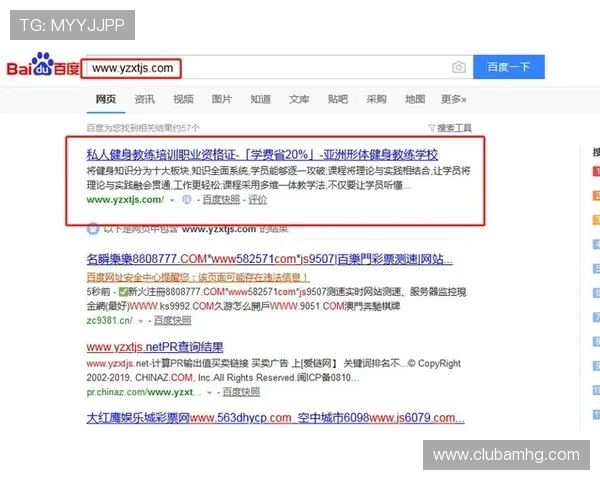This screenshot has height=480, width=600.
Task: Click the 百度一下 search button
Action: tap(509, 67)
